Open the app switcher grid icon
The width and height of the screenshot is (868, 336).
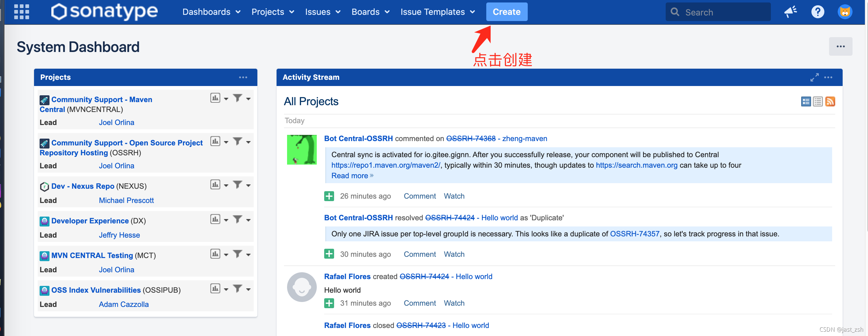[22, 12]
